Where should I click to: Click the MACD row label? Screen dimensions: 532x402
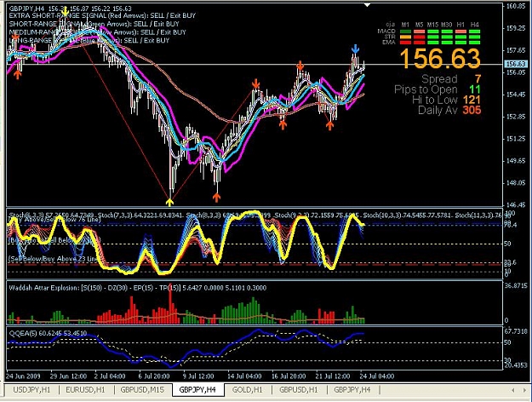386,32
